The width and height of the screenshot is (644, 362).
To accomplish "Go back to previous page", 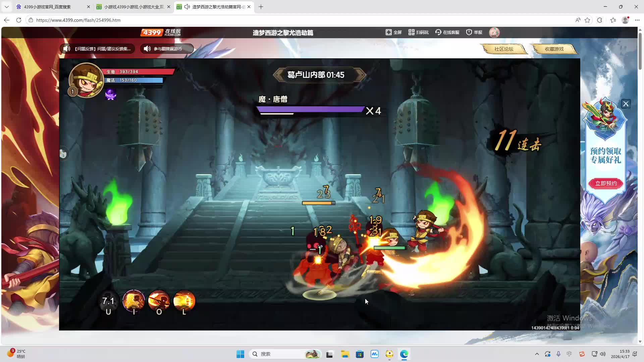I will pyautogui.click(x=7, y=20).
